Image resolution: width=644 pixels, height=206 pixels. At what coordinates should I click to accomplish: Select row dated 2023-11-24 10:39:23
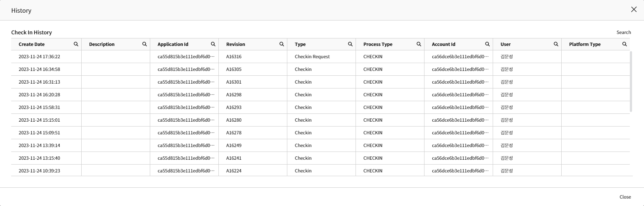click(x=321, y=171)
